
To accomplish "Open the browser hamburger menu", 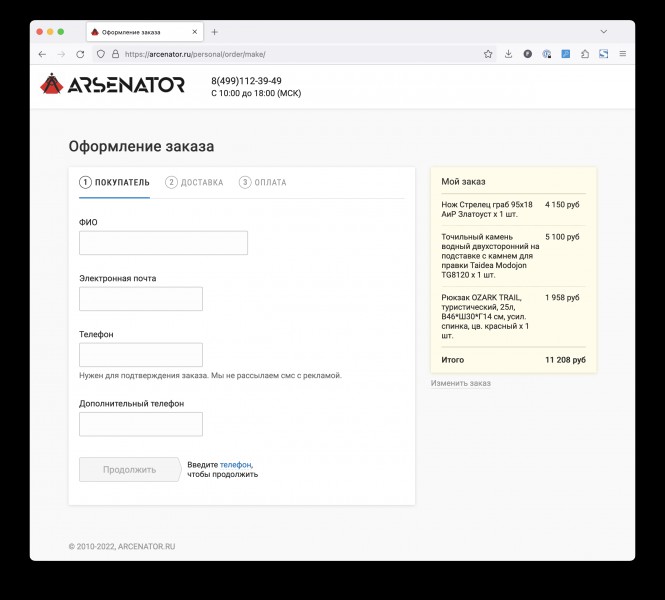I will point(623,54).
